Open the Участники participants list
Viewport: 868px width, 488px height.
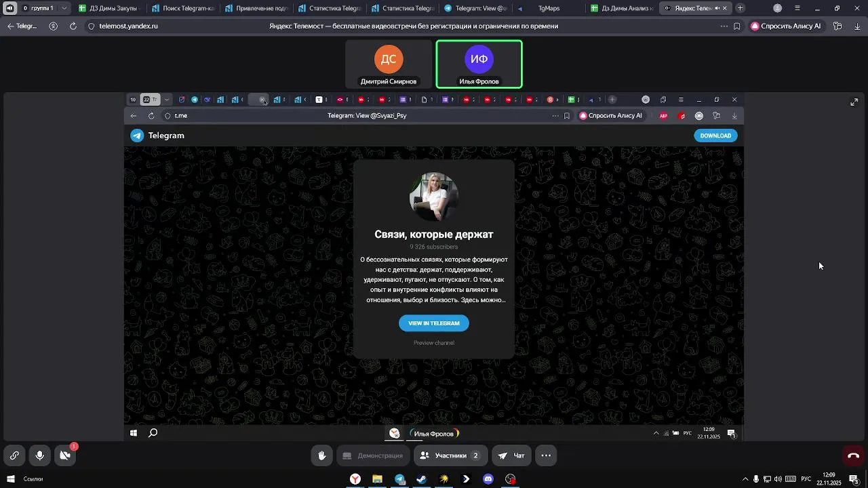click(450, 455)
